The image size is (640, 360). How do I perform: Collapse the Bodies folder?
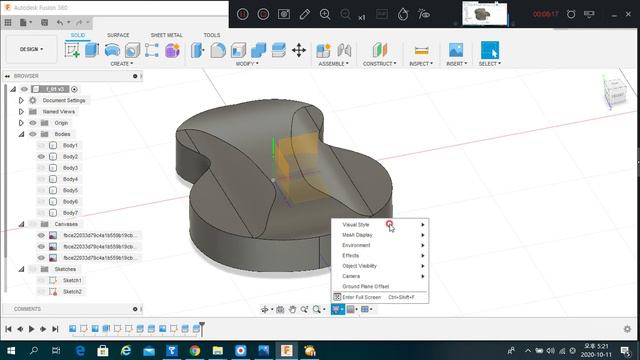tap(21, 134)
